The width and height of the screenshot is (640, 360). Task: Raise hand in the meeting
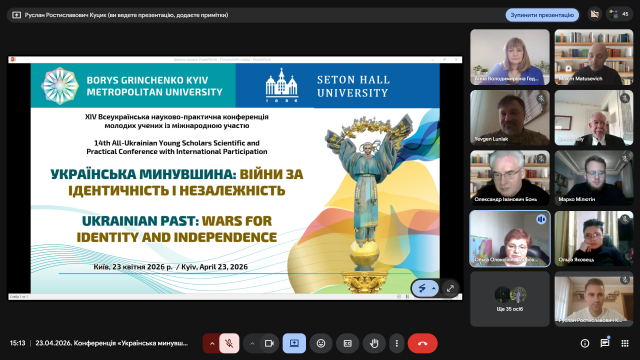374,343
